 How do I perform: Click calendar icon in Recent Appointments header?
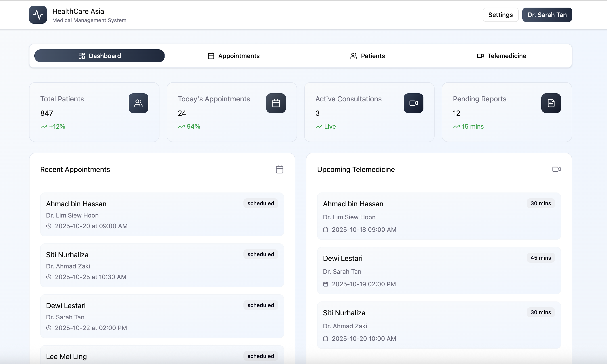(x=279, y=169)
